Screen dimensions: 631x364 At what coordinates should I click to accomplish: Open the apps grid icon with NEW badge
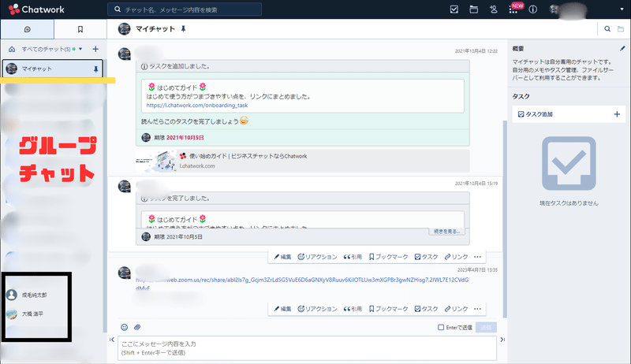[x=513, y=9]
